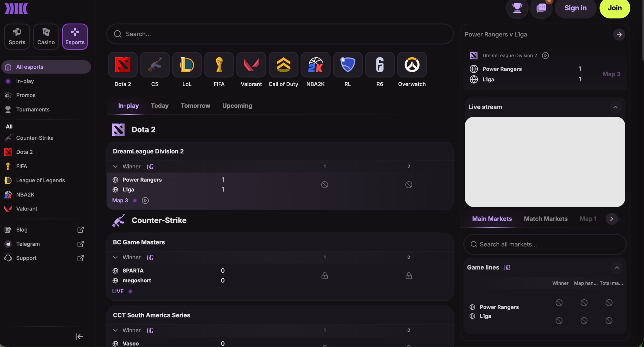Click the stream play icon beside Map 3
Image resolution: width=644 pixels, height=347 pixels.
coord(145,200)
